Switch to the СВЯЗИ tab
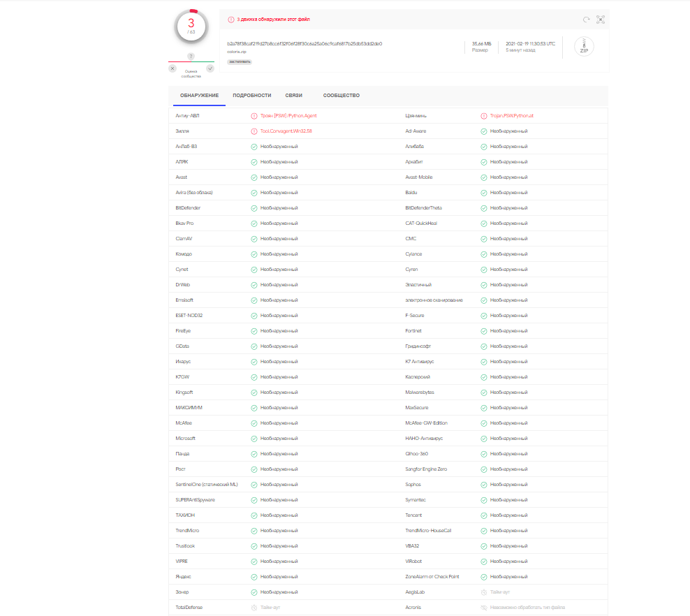Image resolution: width=690 pixels, height=616 pixels. 293,96
